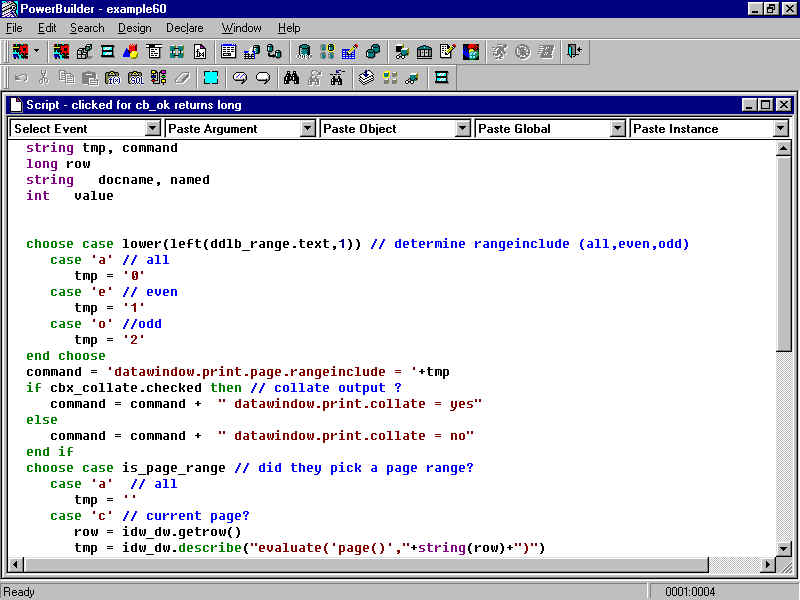Screen dimensions: 800x600
Task: Open the File menu
Action: 14,28
